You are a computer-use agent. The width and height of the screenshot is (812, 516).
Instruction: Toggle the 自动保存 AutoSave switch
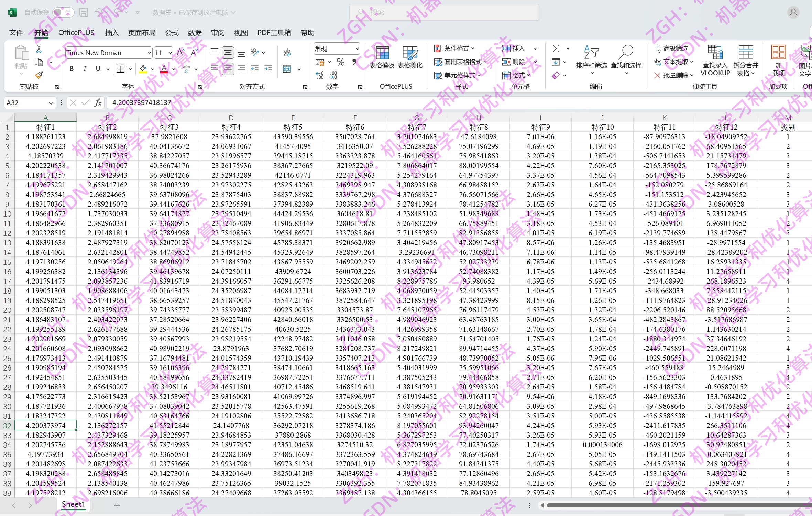(x=63, y=12)
